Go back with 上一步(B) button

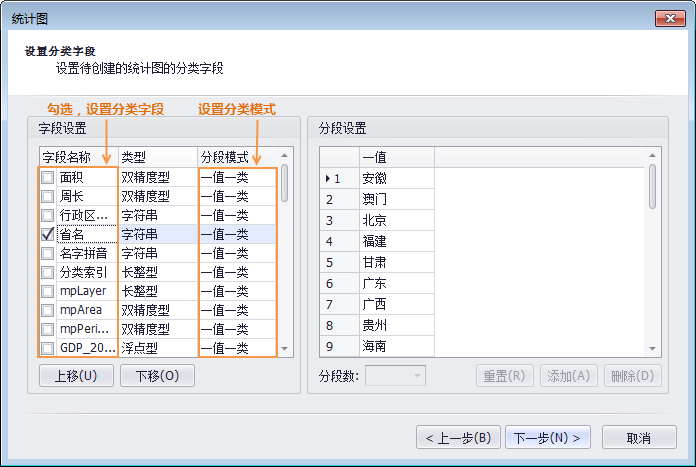coord(457,438)
